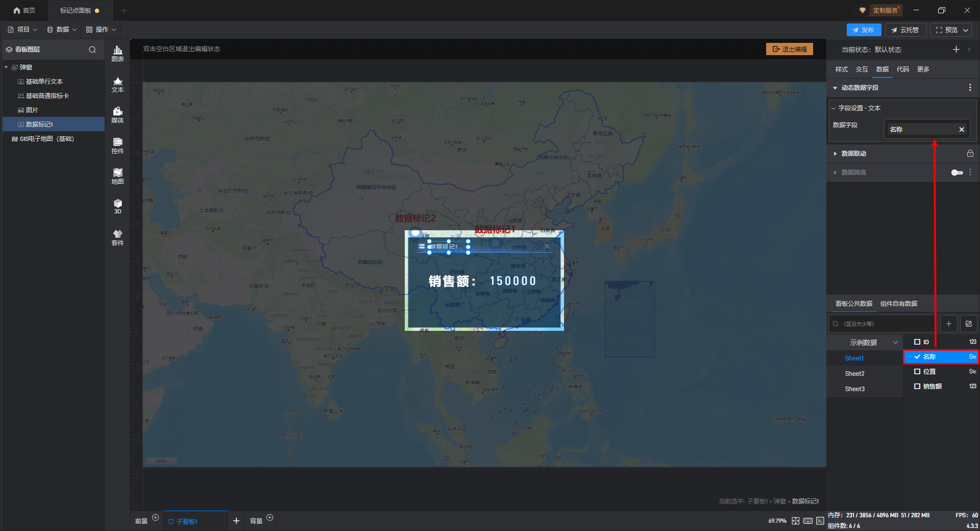980x531 pixels.
Task: Switch to the 代码 tab
Action: [x=903, y=69]
